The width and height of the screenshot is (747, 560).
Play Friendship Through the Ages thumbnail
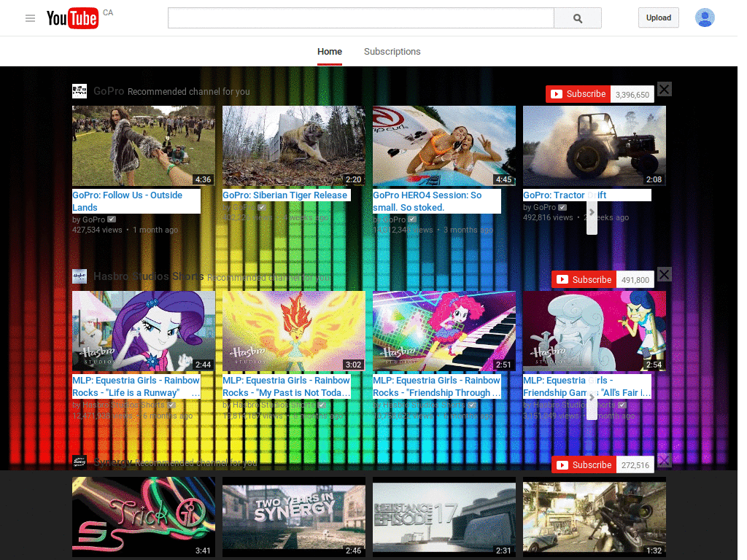444,331
